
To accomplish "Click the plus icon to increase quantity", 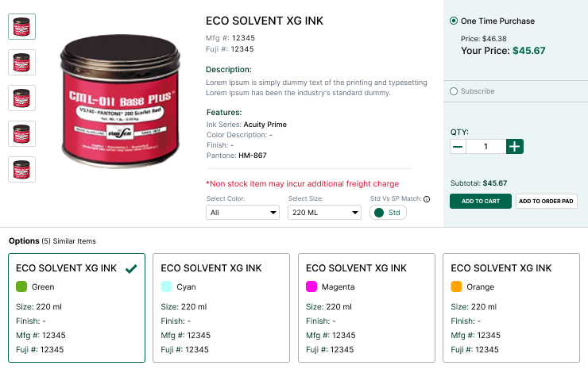I will (x=515, y=147).
